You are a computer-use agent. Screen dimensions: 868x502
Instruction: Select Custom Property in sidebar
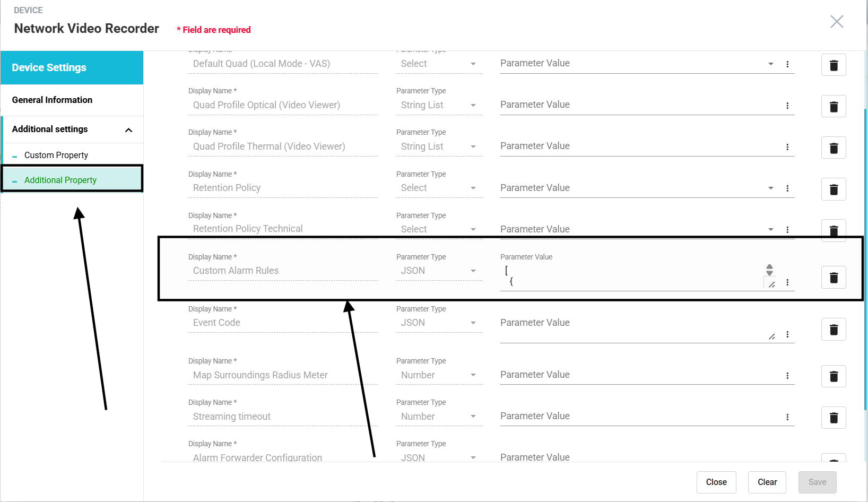pyautogui.click(x=56, y=155)
